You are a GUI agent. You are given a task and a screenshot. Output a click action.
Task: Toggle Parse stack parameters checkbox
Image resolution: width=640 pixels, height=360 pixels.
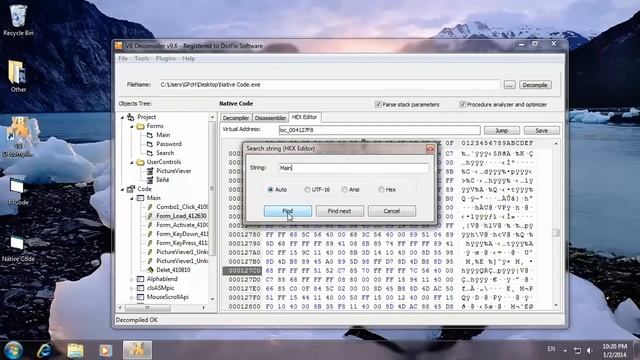pos(378,104)
